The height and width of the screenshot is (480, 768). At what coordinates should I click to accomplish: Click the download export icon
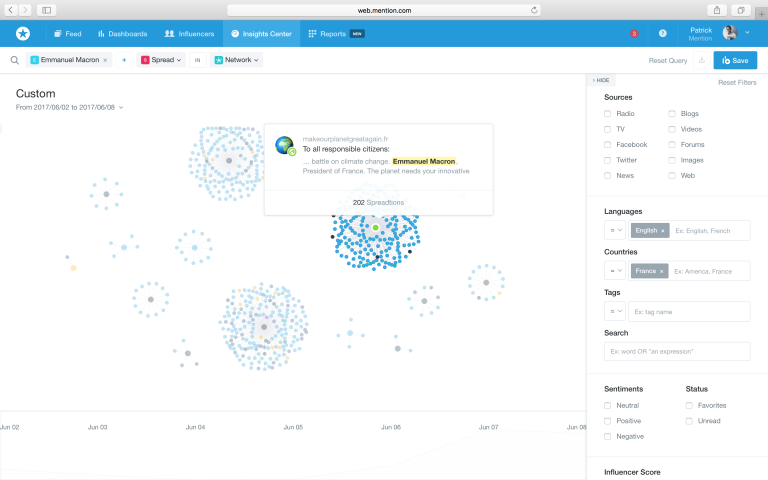click(x=701, y=60)
